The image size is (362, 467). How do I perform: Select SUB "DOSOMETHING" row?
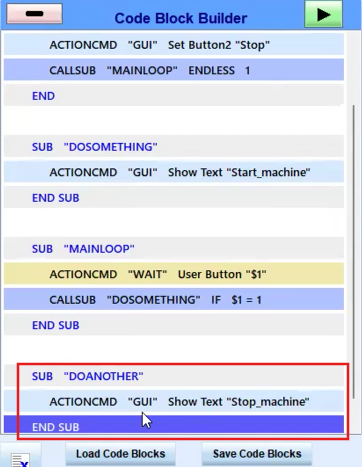click(x=174, y=147)
